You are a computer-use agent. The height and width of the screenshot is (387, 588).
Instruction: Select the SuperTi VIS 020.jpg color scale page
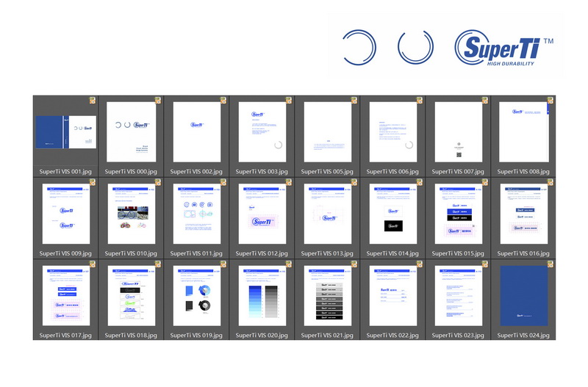pyautogui.click(x=262, y=296)
